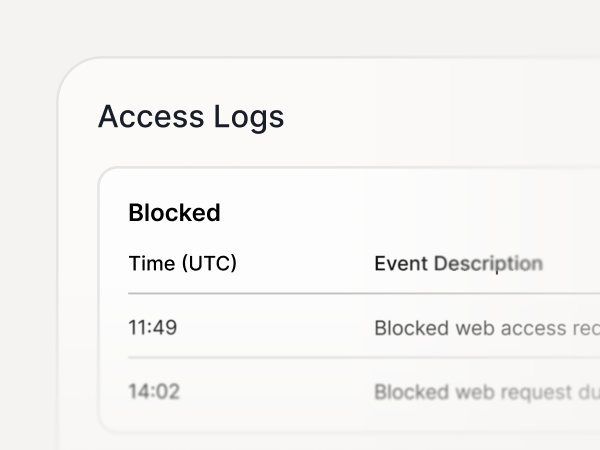Select the 'Blocked web request' event description
Screen dimensions: 600x450
[x=487, y=392]
